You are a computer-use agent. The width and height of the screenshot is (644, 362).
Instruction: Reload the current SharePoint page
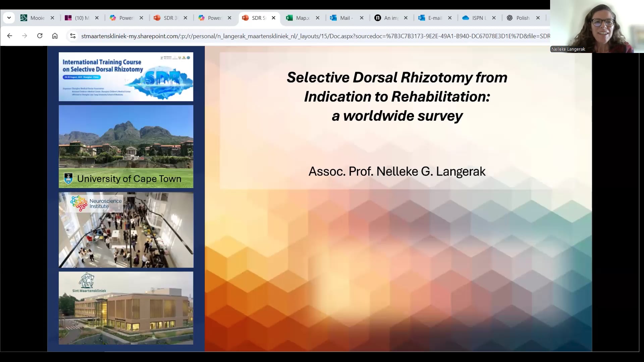(x=40, y=36)
